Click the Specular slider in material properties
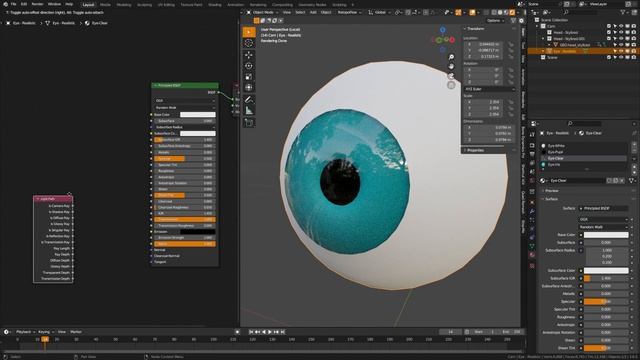Screen dimensions: 640x360 [x=606, y=302]
